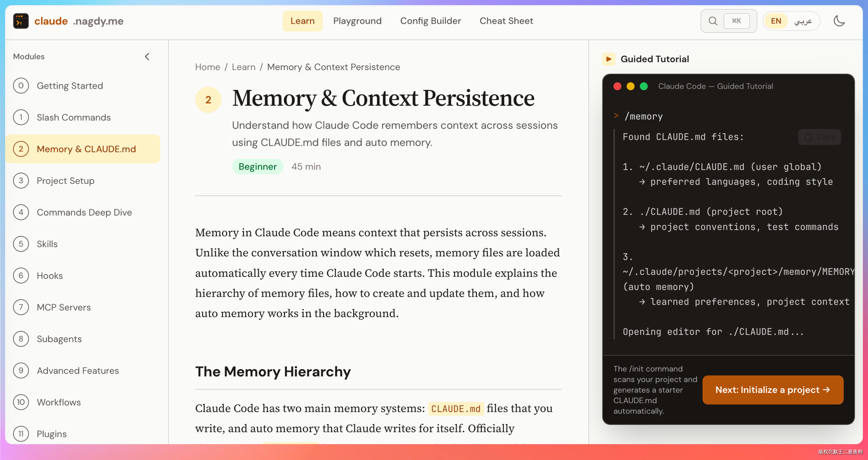The width and height of the screenshot is (868, 460).
Task: Go to the Config Builder tab
Action: [x=430, y=21]
